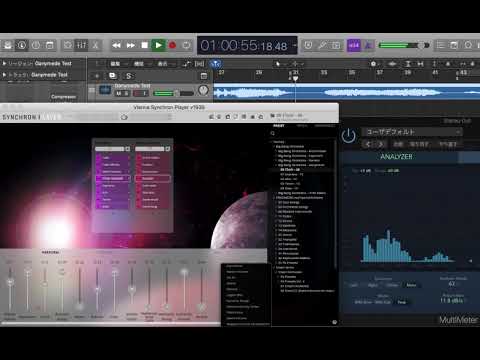Click the Ganymede Test track pan knob
The height and width of the screenshot is (360, 480).
click(203, 90)
